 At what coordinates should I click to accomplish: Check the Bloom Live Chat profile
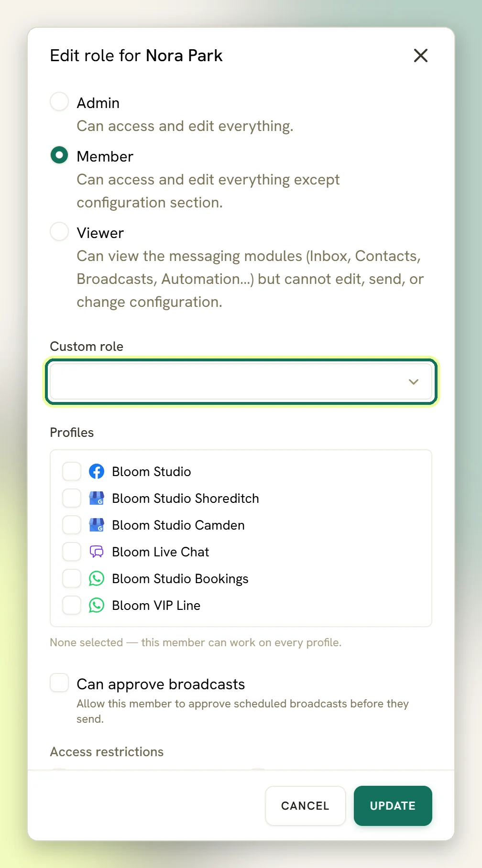[x=72, y=552]
